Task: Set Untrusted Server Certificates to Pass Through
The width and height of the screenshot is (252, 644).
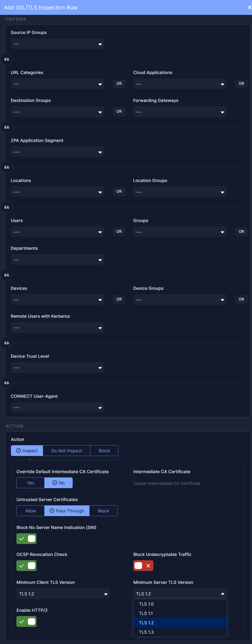Action: 67,511
